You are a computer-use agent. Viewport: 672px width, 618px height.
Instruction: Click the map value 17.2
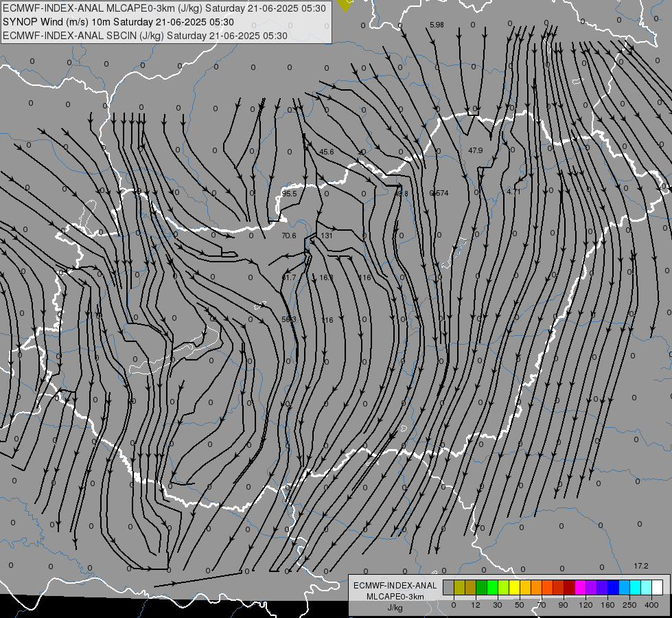pos(641,566)
